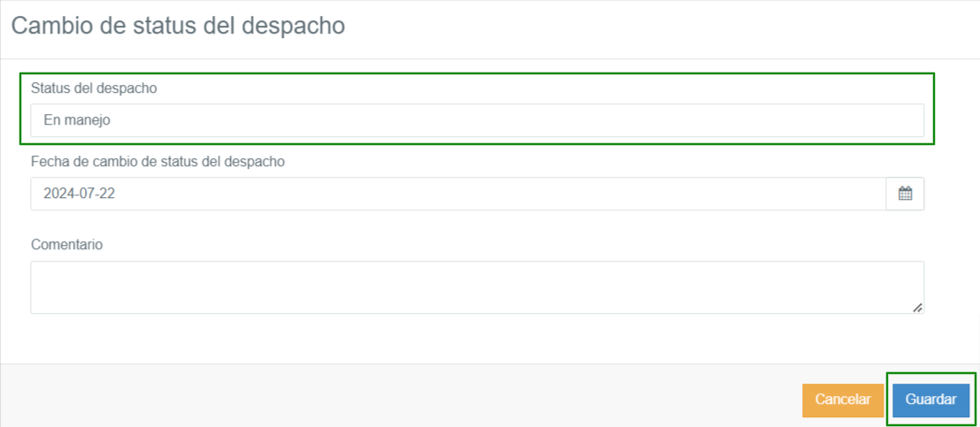Click blank body area below the comment box
Viewport: 980px width, 427px height.
point(477,339)
